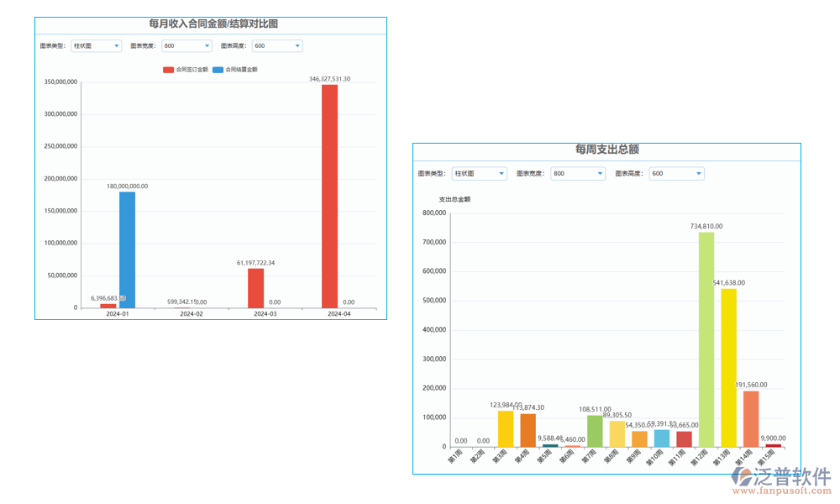The image size is (840, 504).
Task: Click the 泛普软件 logo icon
Action: coord(740,477)
